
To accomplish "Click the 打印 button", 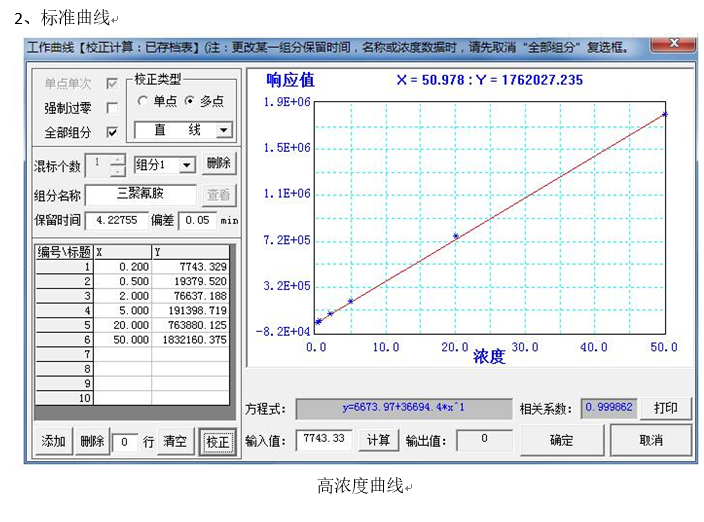I will pyautogui.click(x=665, y=408).
